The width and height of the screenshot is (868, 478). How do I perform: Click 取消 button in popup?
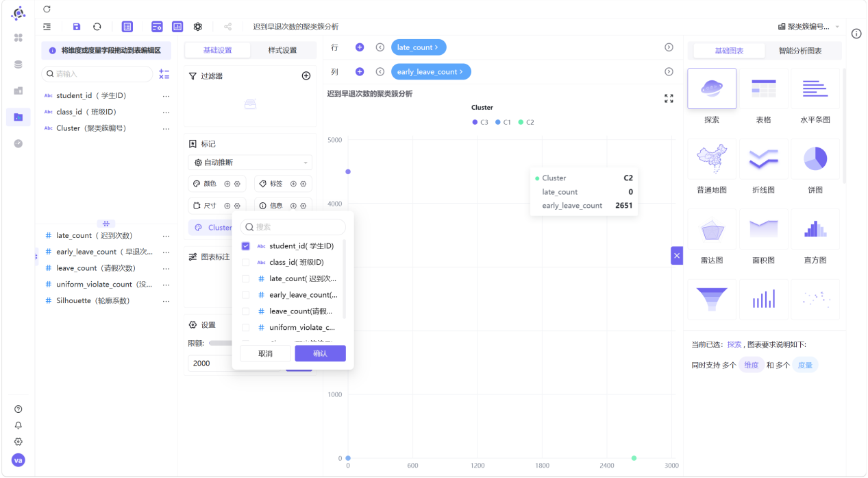265,353
